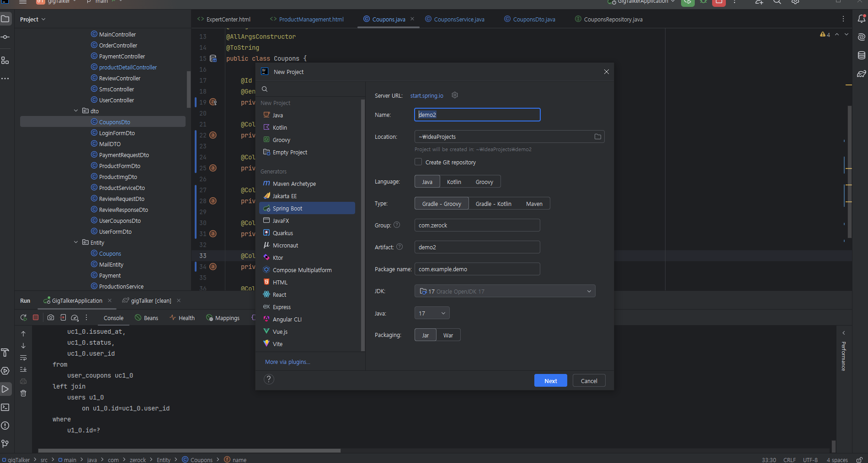Open the folder browse icon in Location field
This screenshot has height=463, width=868.
[597, 137]
